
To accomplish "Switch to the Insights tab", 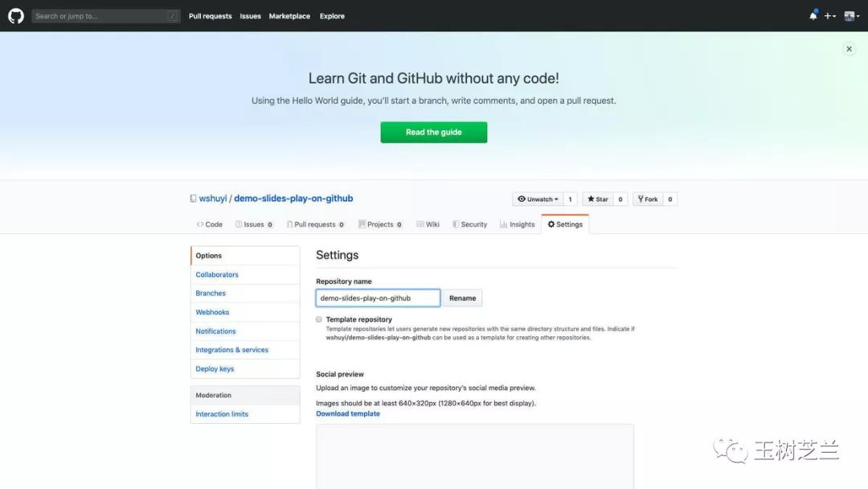I will click(x=517, y=224).
